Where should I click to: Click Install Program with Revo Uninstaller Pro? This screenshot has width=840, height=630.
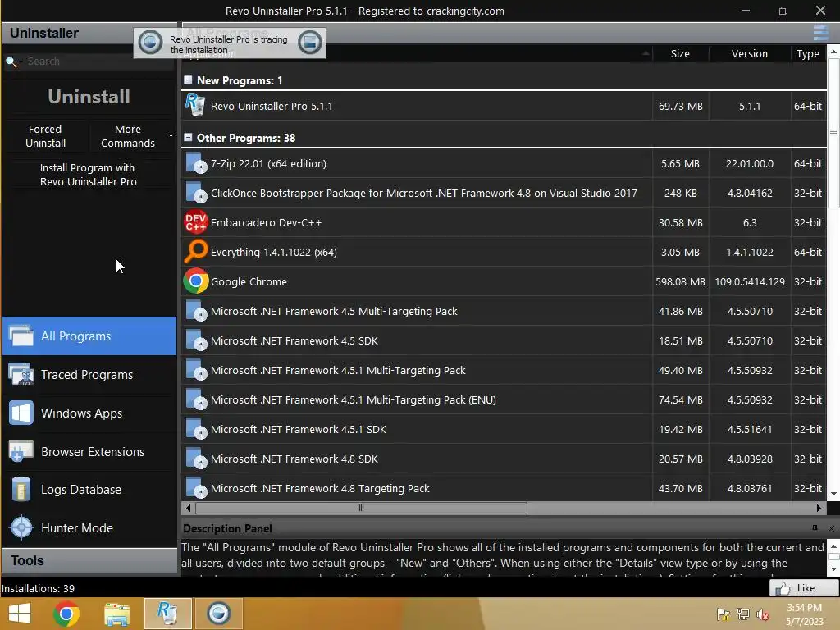tap(89, 175)
